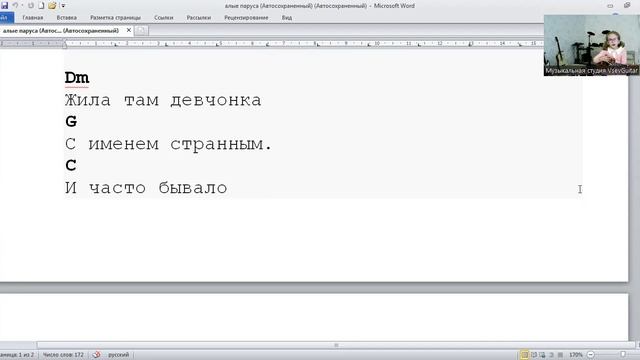Click the G chord line
This screenshot has width=640, height=360.
coord(71,122)
